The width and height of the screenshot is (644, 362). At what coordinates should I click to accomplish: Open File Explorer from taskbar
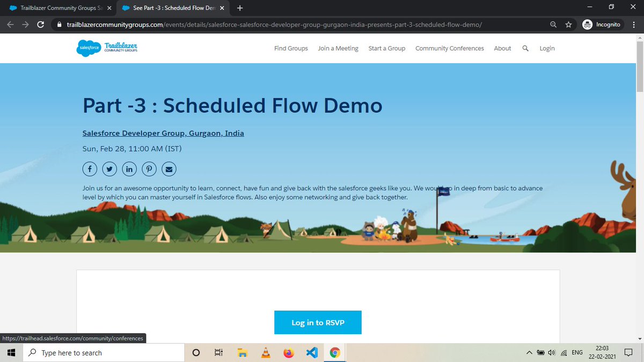pos(242,352)
